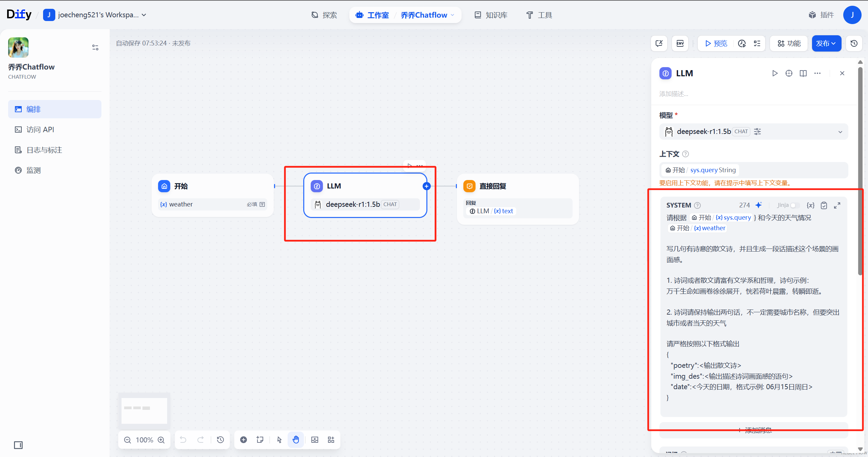The image size is (868, 457).
Task: Select the 开始 node on canvas
Action: tap(213, 195)
